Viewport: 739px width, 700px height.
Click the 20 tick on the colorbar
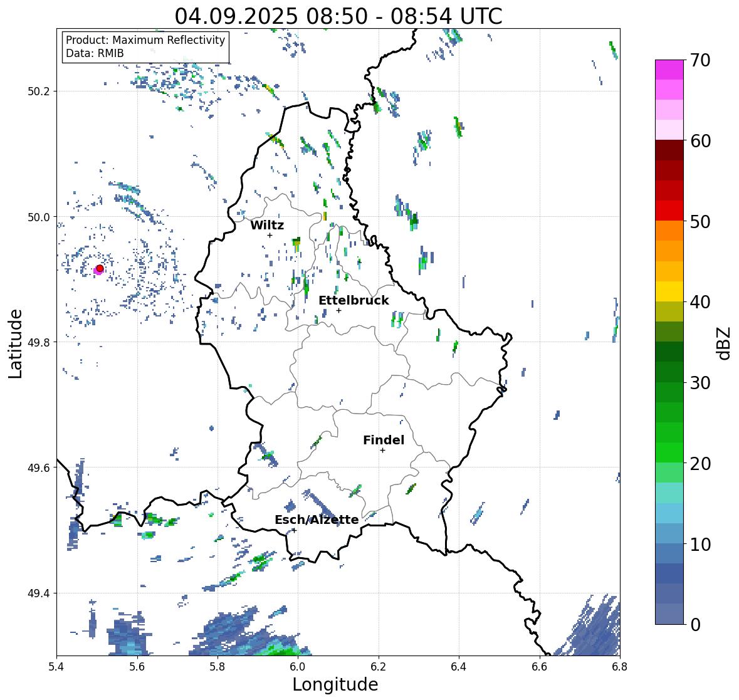(x=700, y=464)
